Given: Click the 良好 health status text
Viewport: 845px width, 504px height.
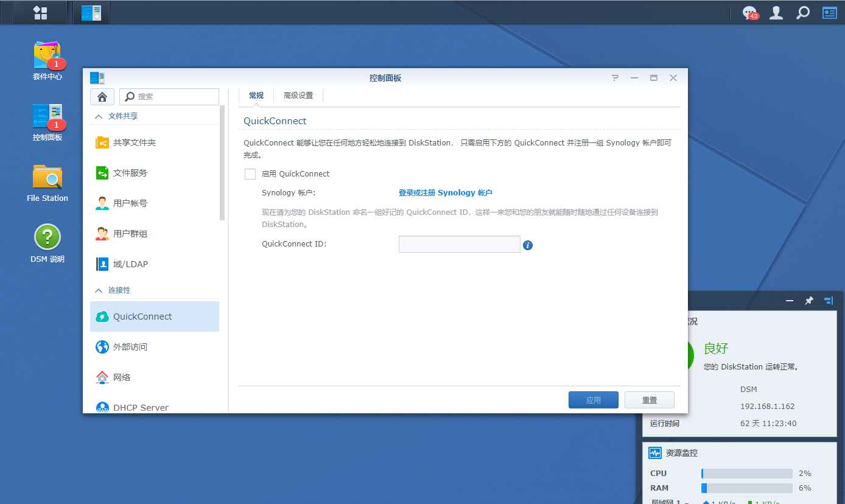Looking at the screenshot, I should (716, 349).
